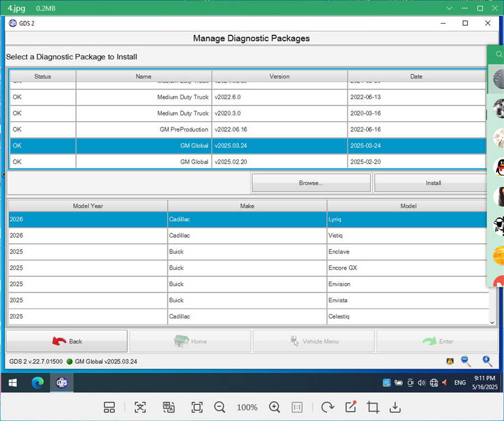This screenshot has height=421, width=504.
Task: Click the yellow warning icon in GDS status bar
Action: [450, 361]
